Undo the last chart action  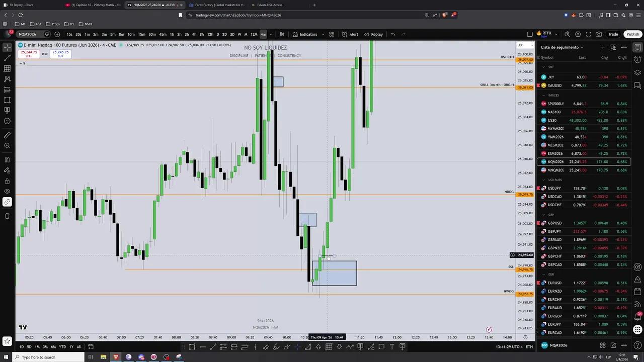tap(393, 34)
